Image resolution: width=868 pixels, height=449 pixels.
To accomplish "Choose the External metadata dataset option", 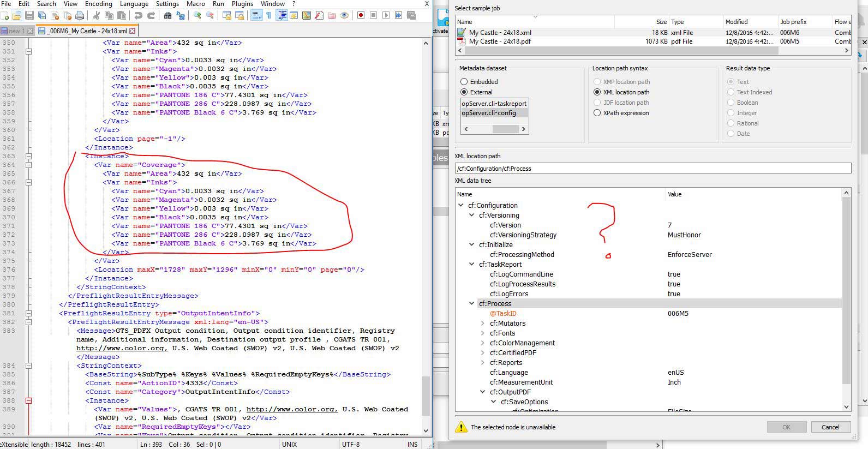I will click(464, 92).
